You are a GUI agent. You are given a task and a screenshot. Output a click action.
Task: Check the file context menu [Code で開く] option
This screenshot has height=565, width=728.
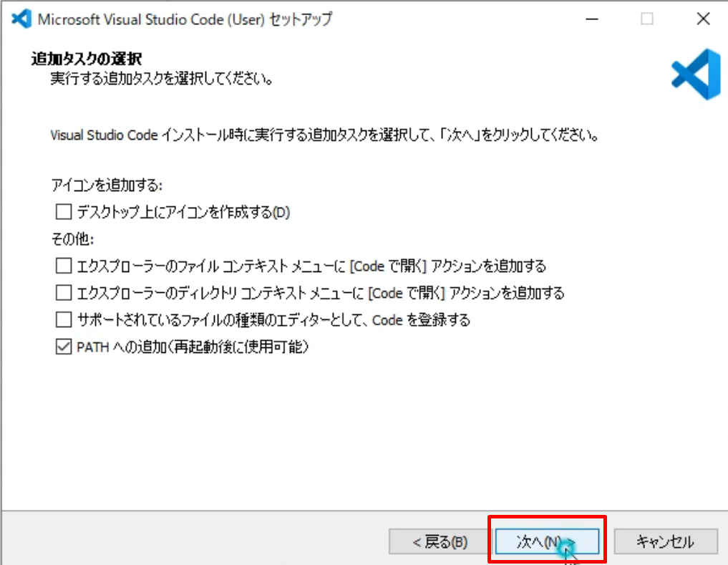click(x=64, y=266)
